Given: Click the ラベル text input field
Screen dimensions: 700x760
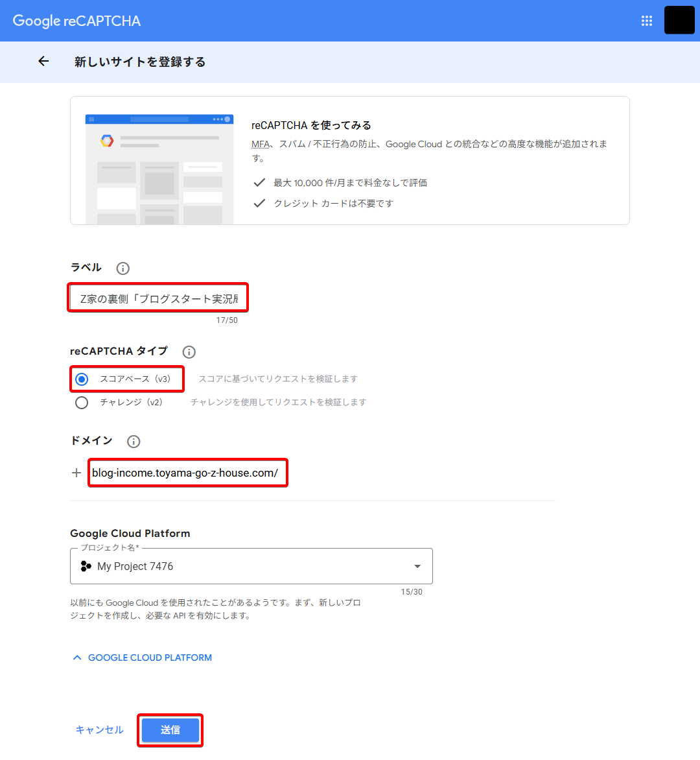Looking at the screenshot, I should [x=158, y=299].
